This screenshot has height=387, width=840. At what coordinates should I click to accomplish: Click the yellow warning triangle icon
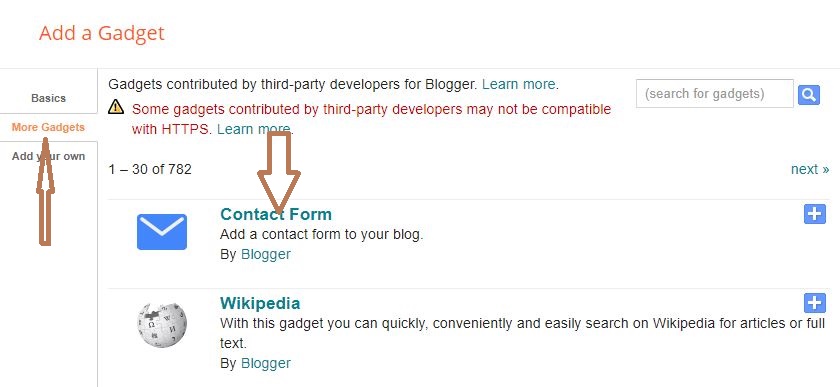pyautogui.click(x=116, y=107)
